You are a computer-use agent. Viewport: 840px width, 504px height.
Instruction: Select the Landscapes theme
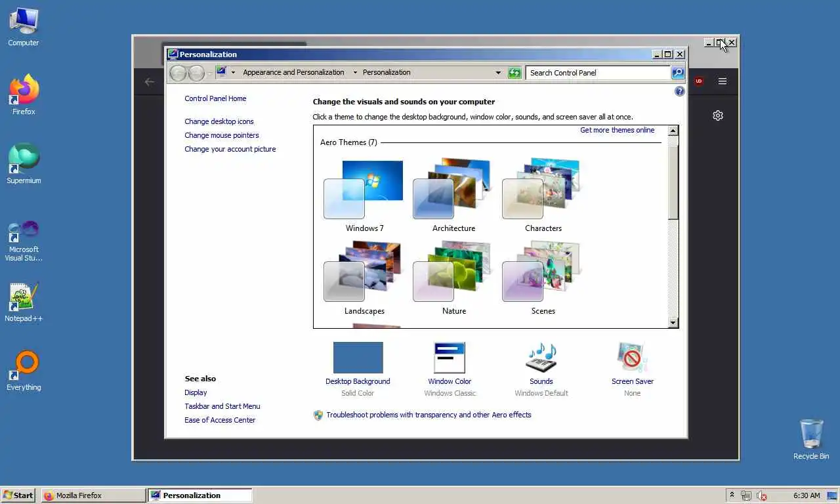[x=364, y=278]
